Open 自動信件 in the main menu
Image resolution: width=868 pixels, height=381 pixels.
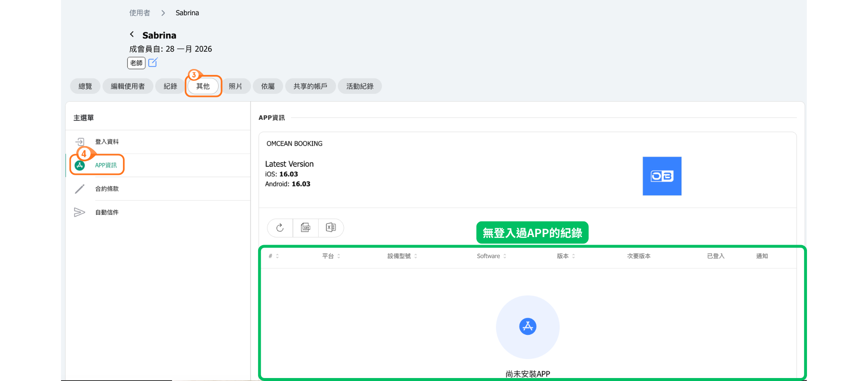(x=107, y=213)
